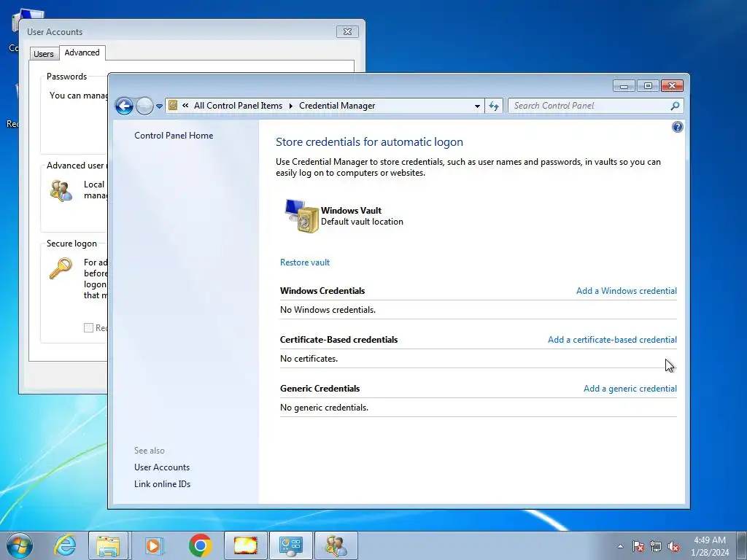Open Help with the question mark icon
Screen dimensions: 747x560
tap(677, 127)
